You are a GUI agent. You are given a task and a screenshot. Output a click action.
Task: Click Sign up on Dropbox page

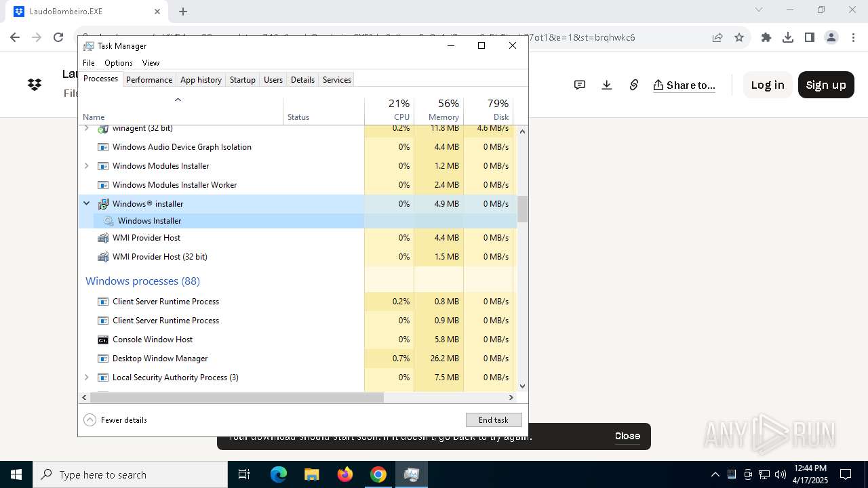tap(826, 85)
